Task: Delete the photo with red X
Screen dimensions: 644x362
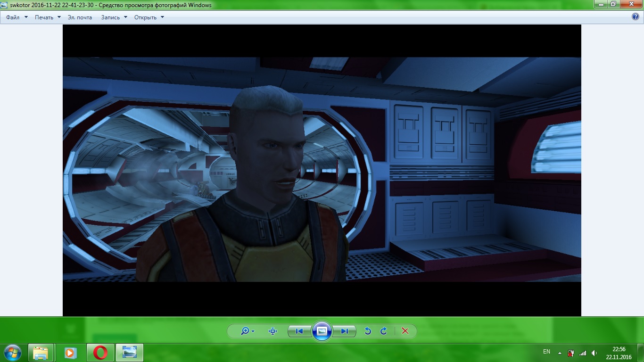Action: 405,331
